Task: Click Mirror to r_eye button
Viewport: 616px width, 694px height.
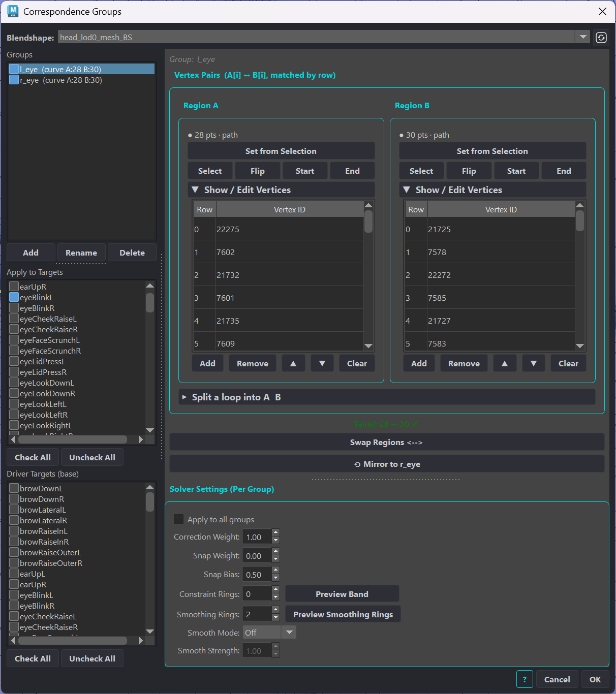Action: 387,464
